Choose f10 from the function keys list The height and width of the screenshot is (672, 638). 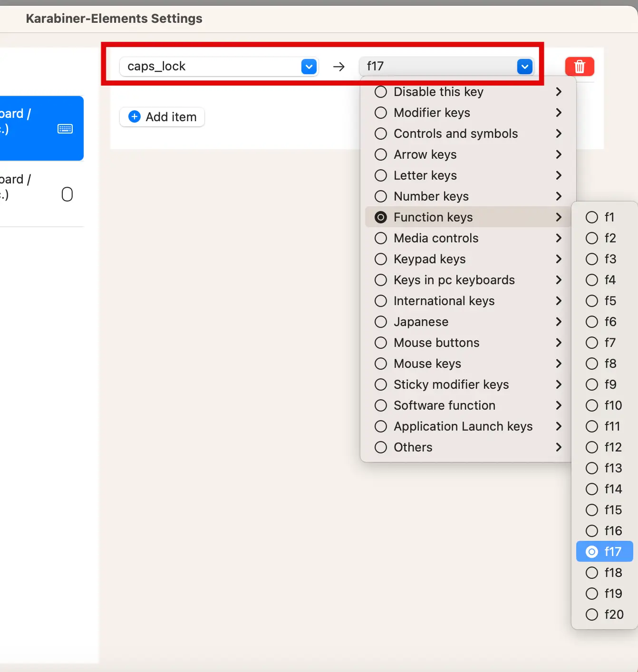(604, 405)
